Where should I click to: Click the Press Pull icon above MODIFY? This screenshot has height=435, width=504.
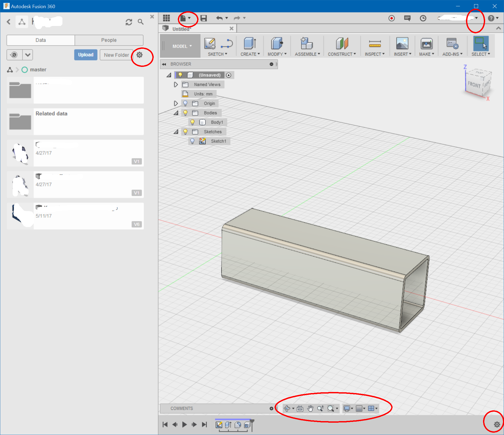point(277,44)
